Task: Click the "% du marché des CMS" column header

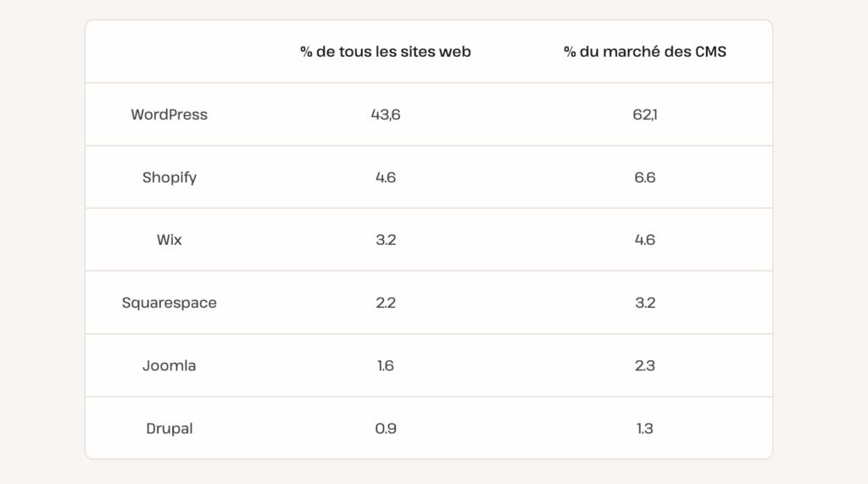Action: [x=644, y=52]
